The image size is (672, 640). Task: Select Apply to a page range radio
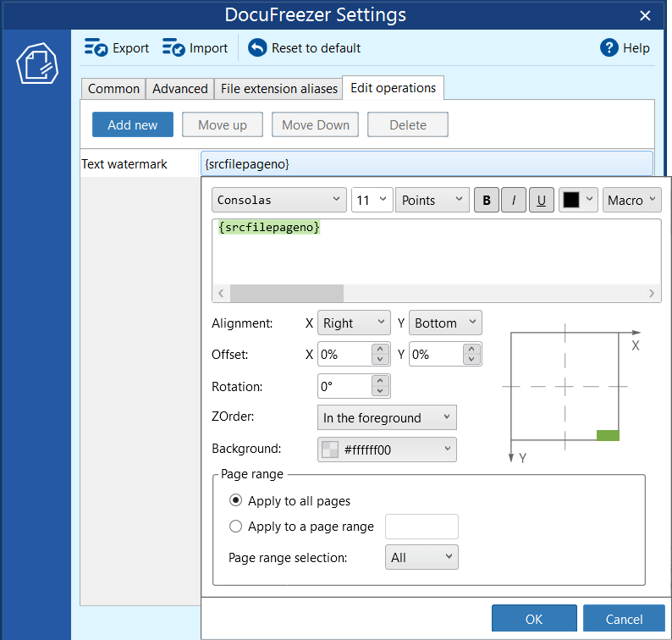(236, 526)
